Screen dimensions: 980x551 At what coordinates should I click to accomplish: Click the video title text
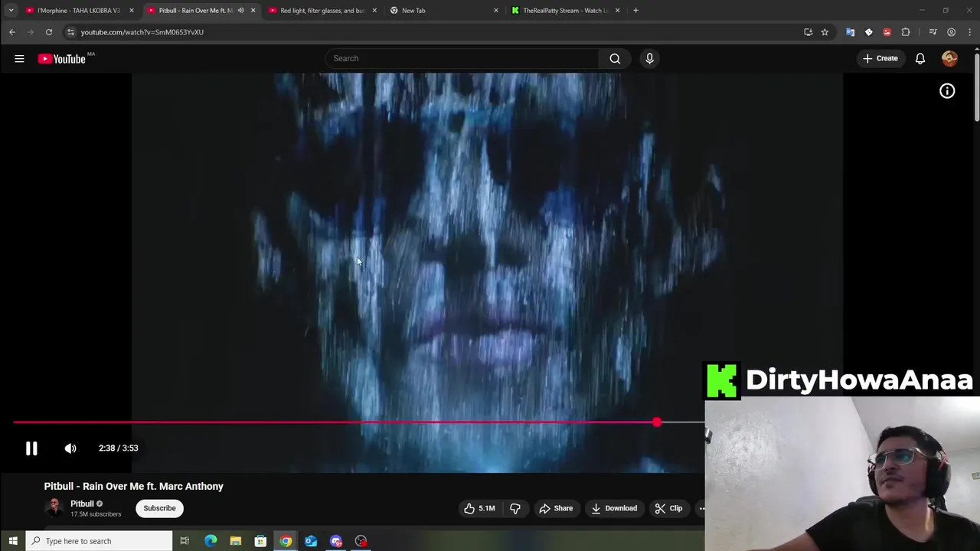(134, 486)
